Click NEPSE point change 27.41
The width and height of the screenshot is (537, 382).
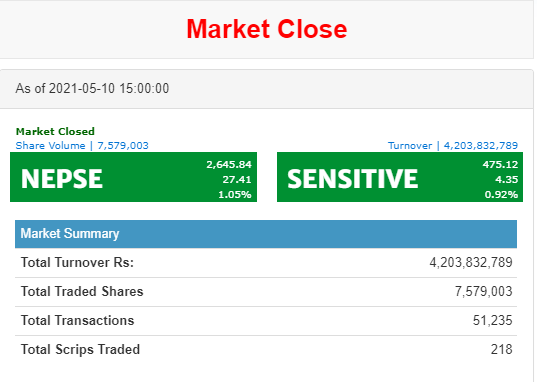237,180
